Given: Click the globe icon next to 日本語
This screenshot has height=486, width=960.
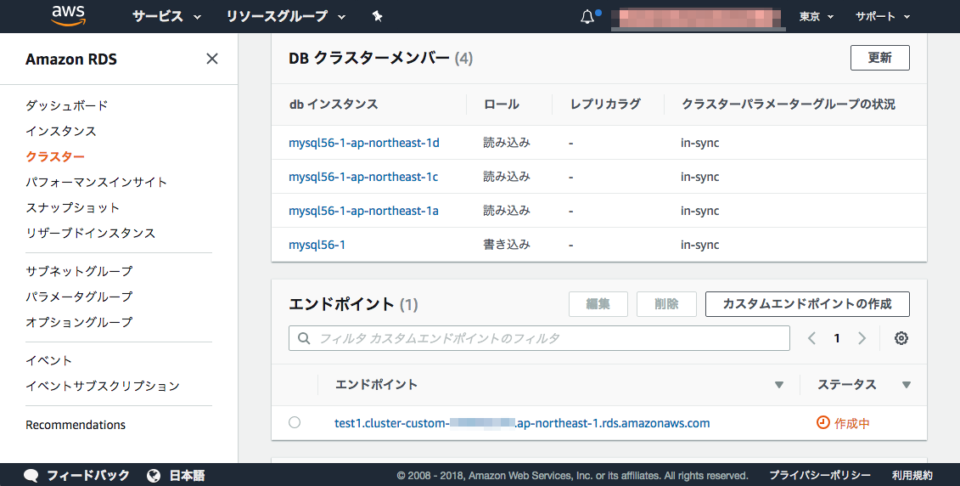Looking at the screenshot, I should (154, 475).
